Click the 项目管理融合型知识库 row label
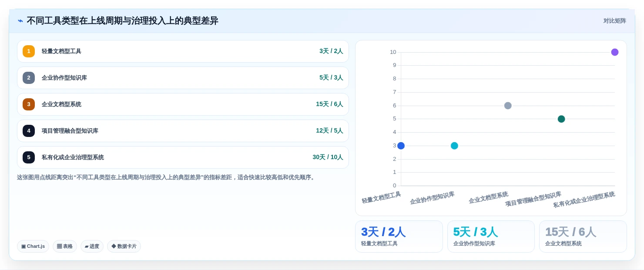 click(x=70, y=131)
